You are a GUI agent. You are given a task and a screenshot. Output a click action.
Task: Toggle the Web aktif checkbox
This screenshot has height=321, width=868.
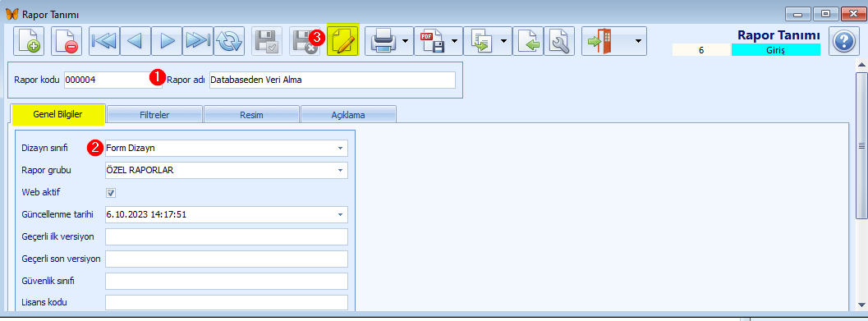click(111, 193)
